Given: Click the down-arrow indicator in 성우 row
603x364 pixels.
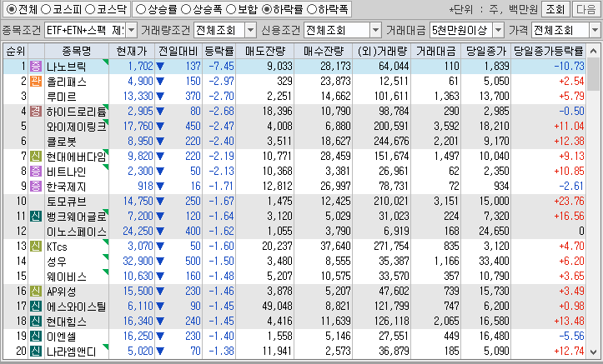Looking at the screenshot, I should tap(160, 261).
